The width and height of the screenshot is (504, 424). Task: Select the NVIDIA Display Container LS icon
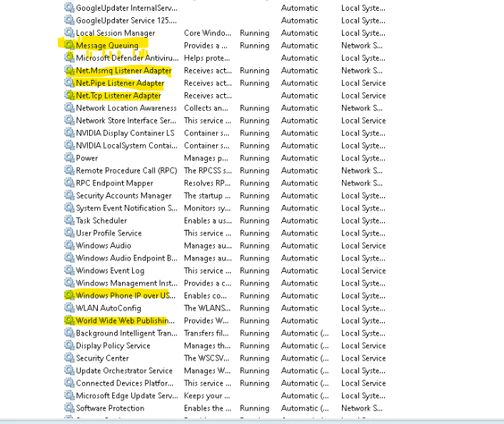pyautogui.click(x=69, y=133)
